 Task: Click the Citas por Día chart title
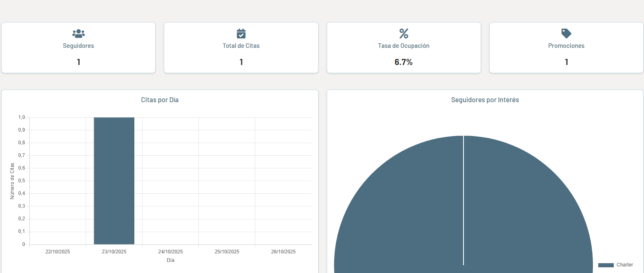tap(160, 100)
